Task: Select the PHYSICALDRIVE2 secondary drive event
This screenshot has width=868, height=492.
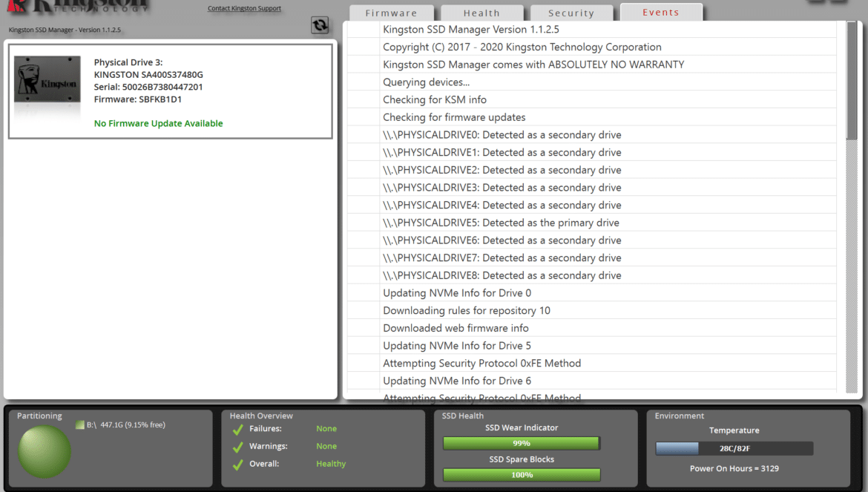Action: (592, 170)
